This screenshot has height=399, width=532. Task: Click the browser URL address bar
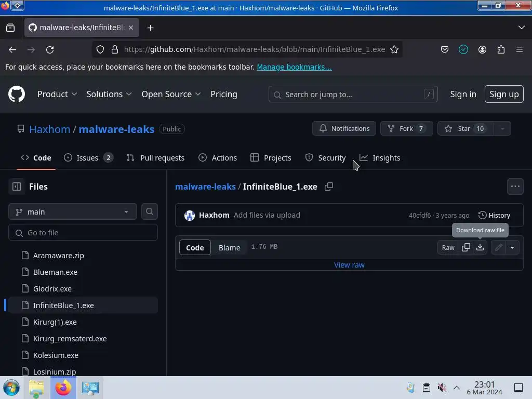point(255,49)
